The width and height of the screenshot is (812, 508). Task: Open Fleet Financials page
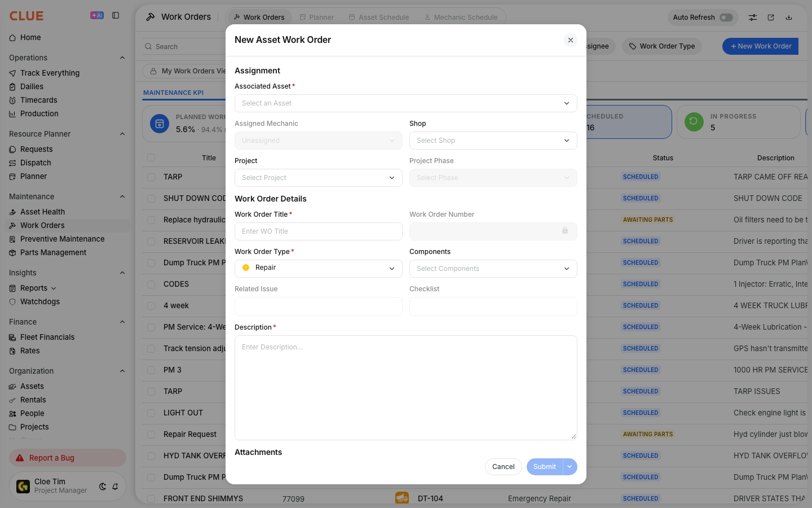47,337
